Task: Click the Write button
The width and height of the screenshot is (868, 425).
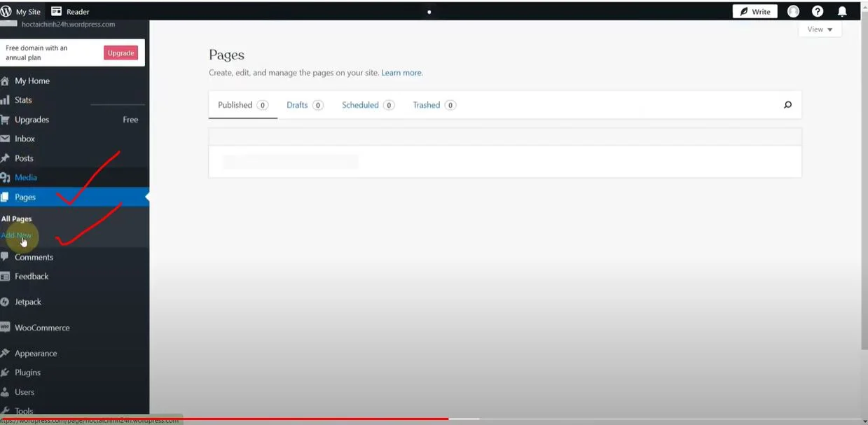Action: coord(755,11)
